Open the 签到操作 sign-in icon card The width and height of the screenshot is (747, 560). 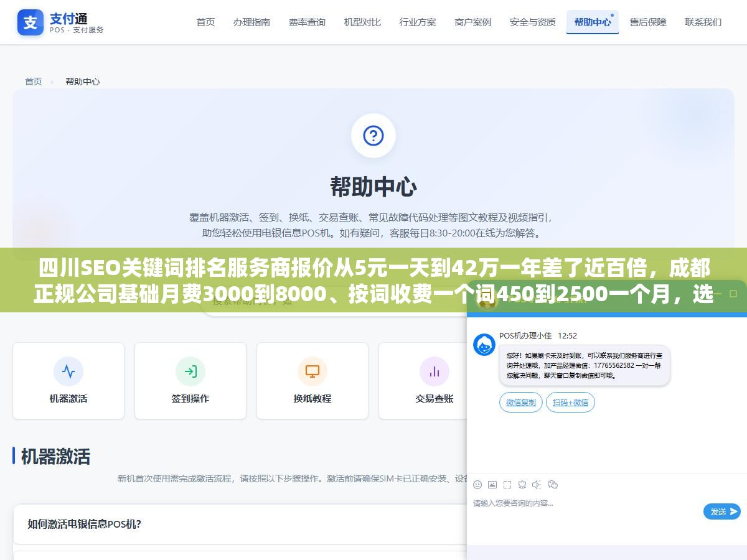(190, 381)
